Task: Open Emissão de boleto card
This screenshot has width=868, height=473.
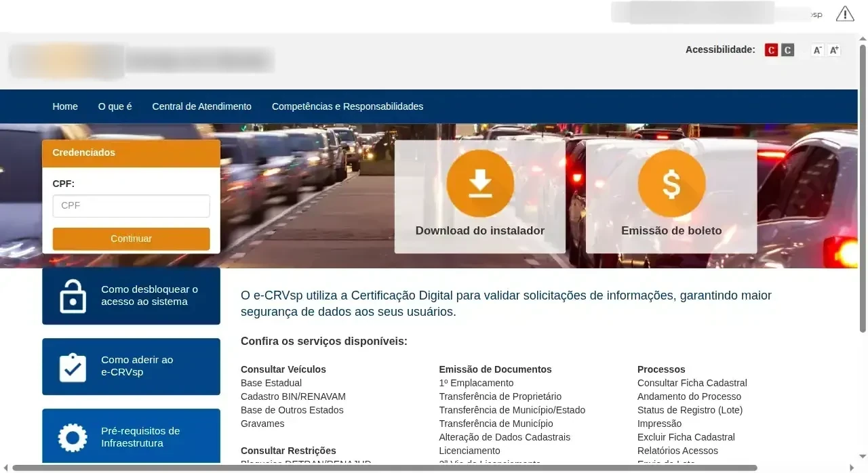Action: click(x=671, y=197)
